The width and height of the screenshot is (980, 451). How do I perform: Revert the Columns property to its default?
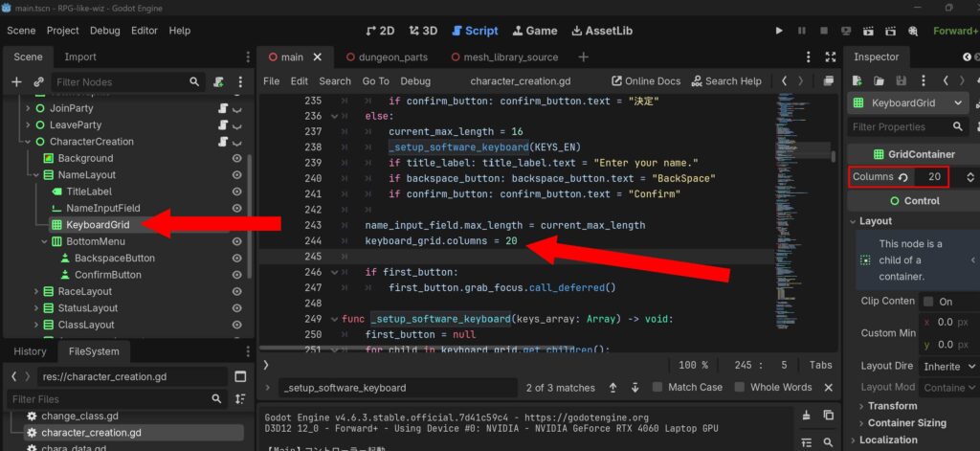(903, 177)
